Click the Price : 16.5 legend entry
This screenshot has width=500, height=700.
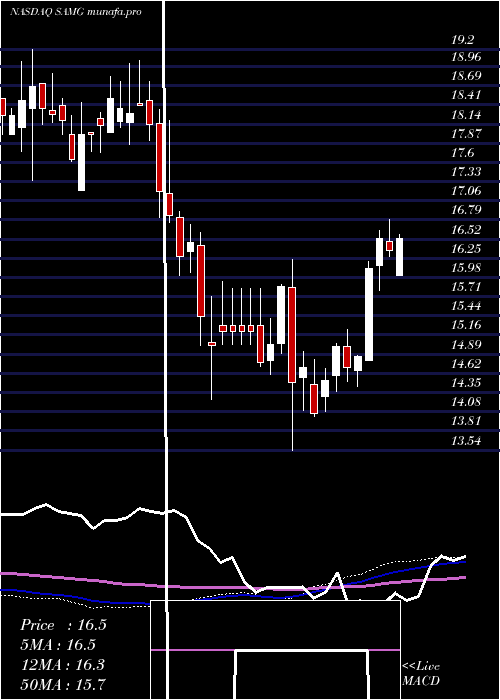(x=63, y=625)
